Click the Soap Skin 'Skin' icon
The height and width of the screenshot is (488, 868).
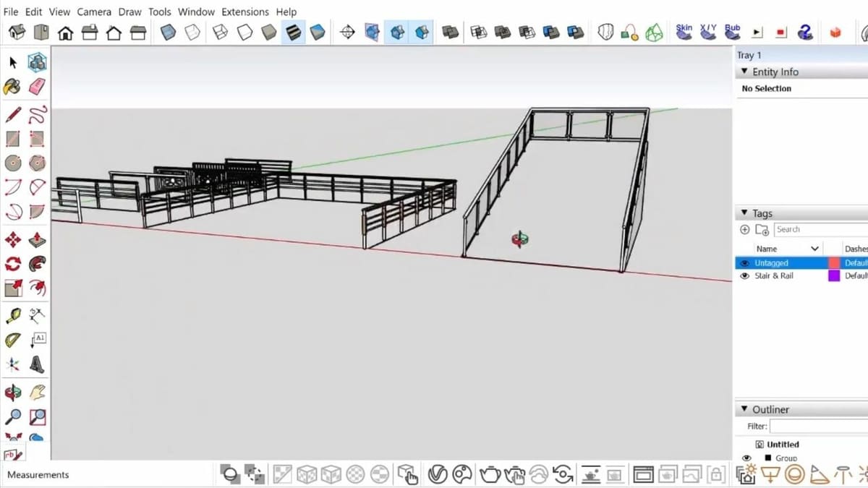[684, 32]
